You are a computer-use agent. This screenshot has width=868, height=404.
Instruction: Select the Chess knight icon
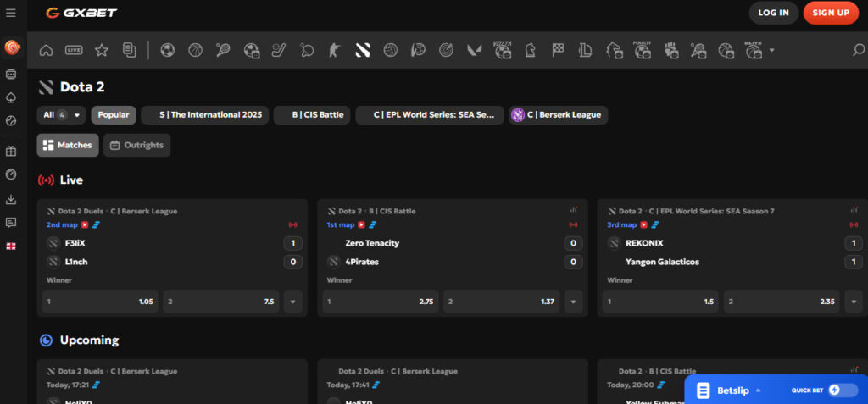pyautogui.click(x=531, y=50)
